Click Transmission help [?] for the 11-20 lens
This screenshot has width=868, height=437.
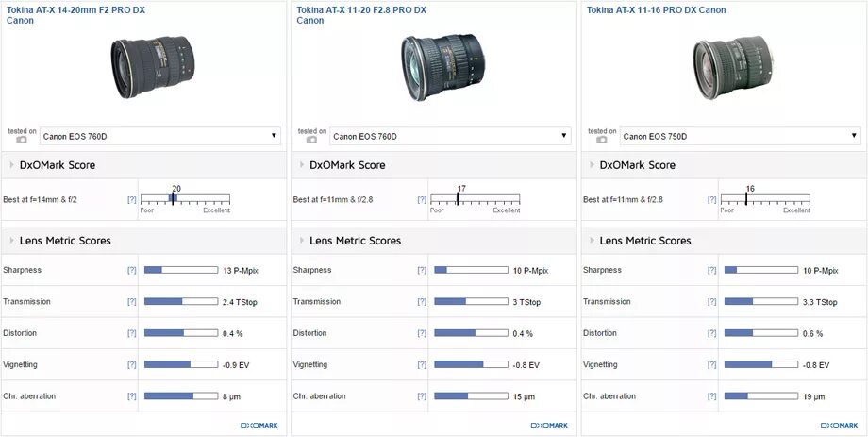422,302
